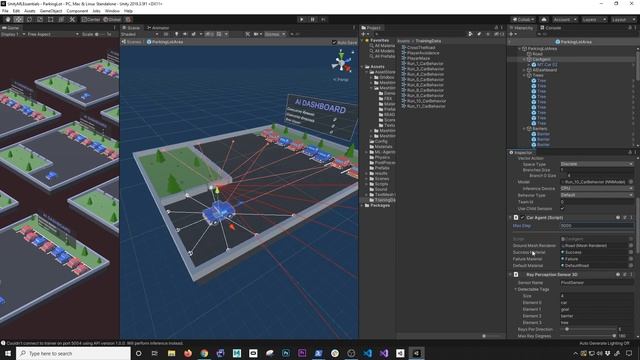Toggle 2D view mode in scene
Screen dimensions: 640x360
(x=166, y=34)
